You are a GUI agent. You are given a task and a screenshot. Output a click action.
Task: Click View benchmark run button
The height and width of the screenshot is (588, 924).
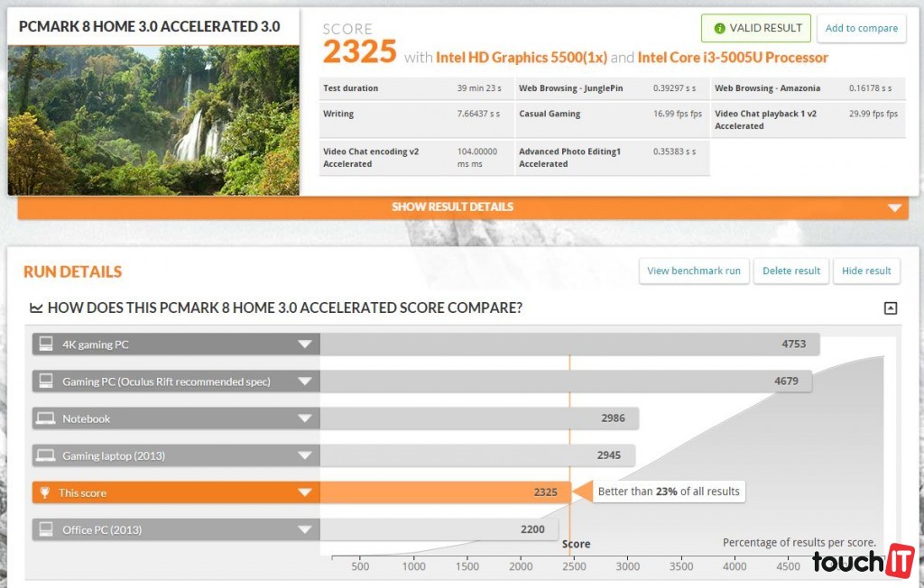(693, 271)
